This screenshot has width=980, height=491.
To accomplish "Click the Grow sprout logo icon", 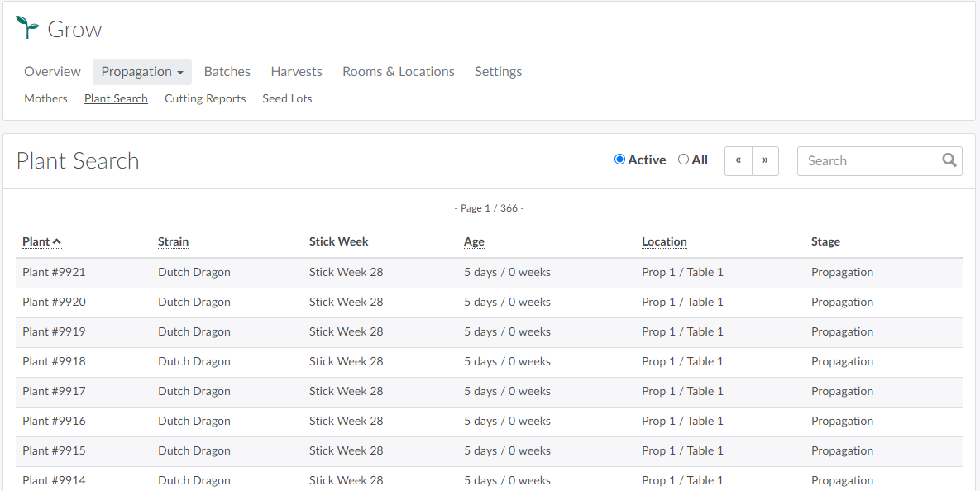I will (x=27, y=28).
